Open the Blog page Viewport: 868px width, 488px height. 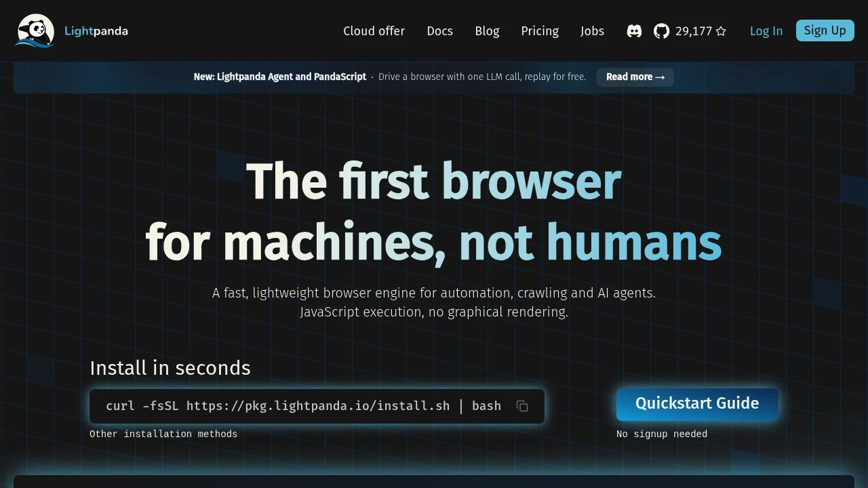point(487,31)
